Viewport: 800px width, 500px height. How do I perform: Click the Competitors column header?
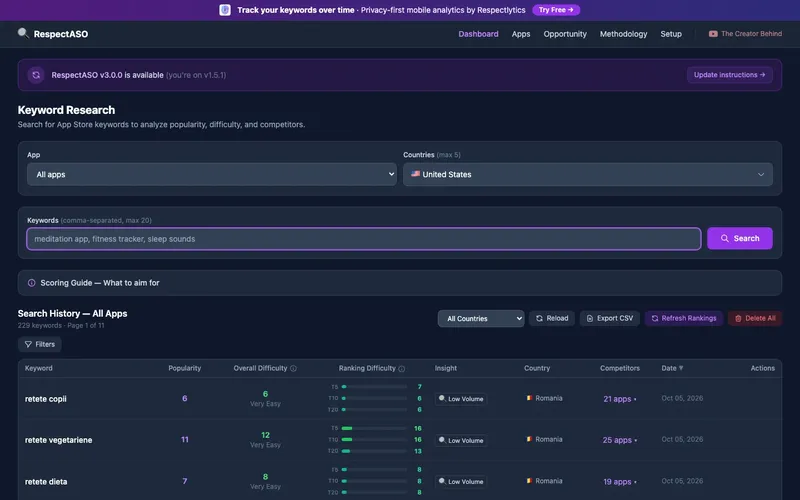tap(620, 368)
